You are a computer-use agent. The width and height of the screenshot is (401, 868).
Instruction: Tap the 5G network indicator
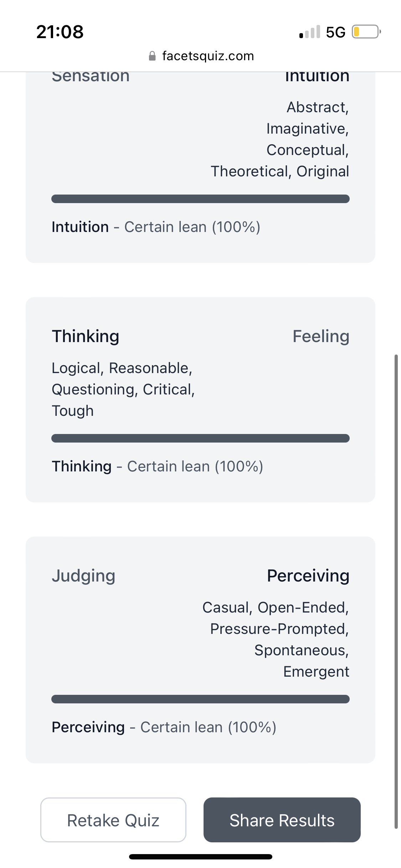point(335,32)
